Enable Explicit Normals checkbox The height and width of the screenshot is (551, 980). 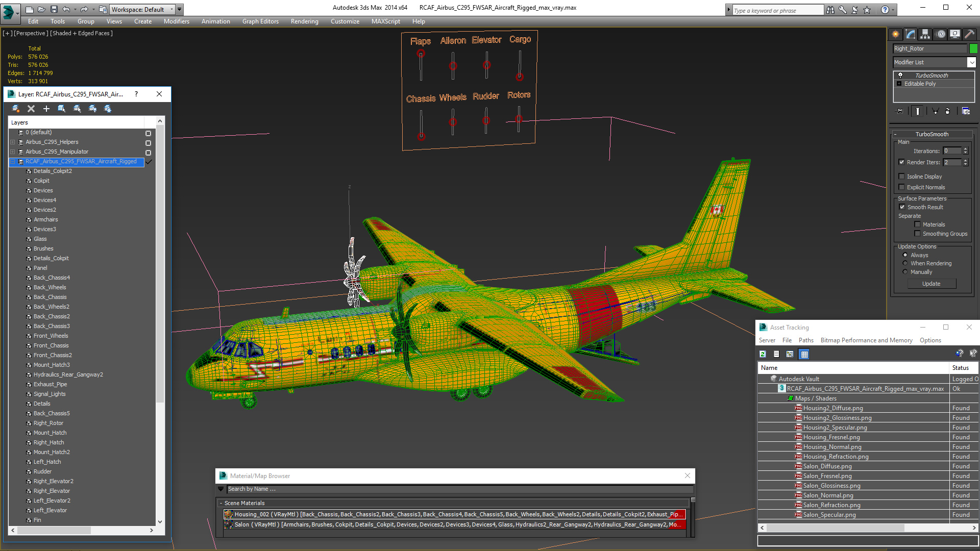pos(902,187)
